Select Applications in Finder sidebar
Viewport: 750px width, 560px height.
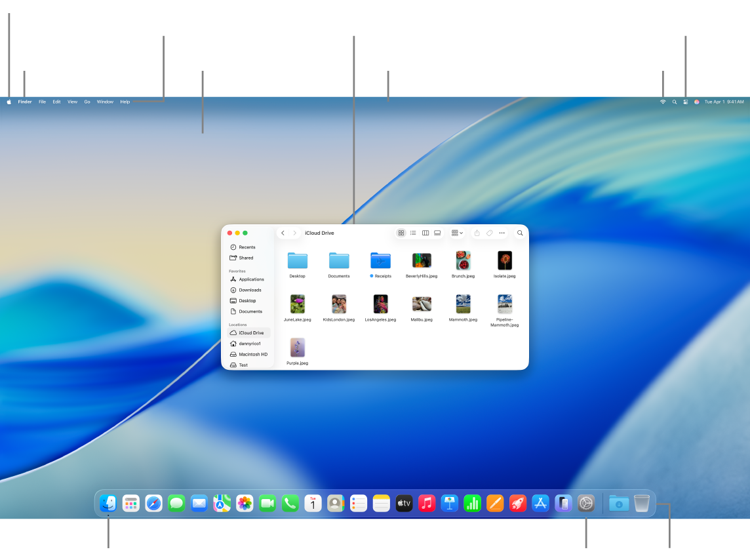(x=248, y=279)
